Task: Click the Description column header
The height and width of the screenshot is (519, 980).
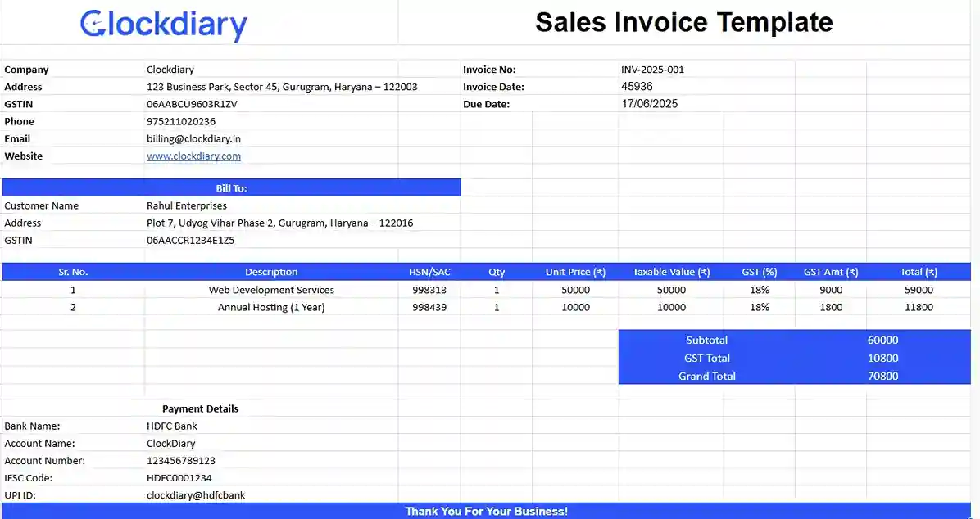Action: 271,272
